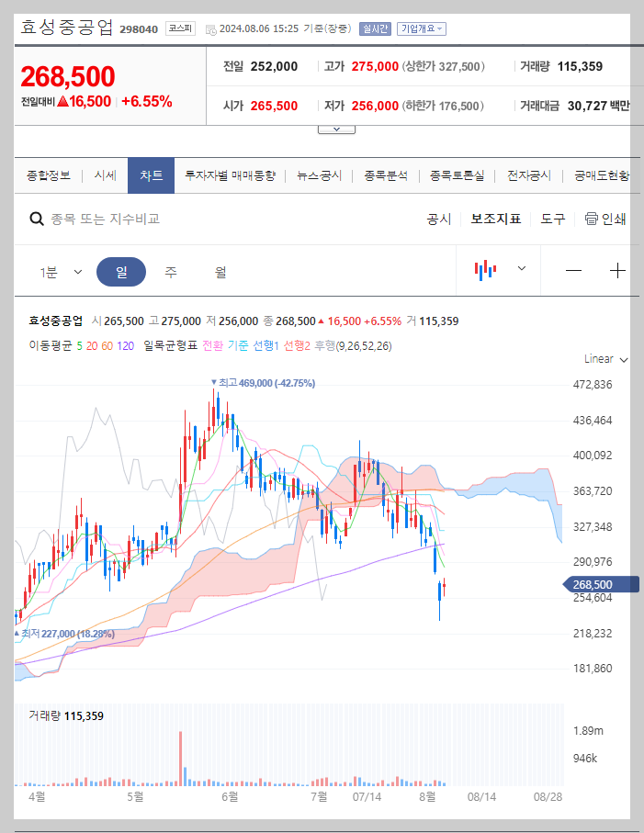Screen dimensions: 644x833
Task: Open the Linear scale dropdown
Action: [598, 359]
